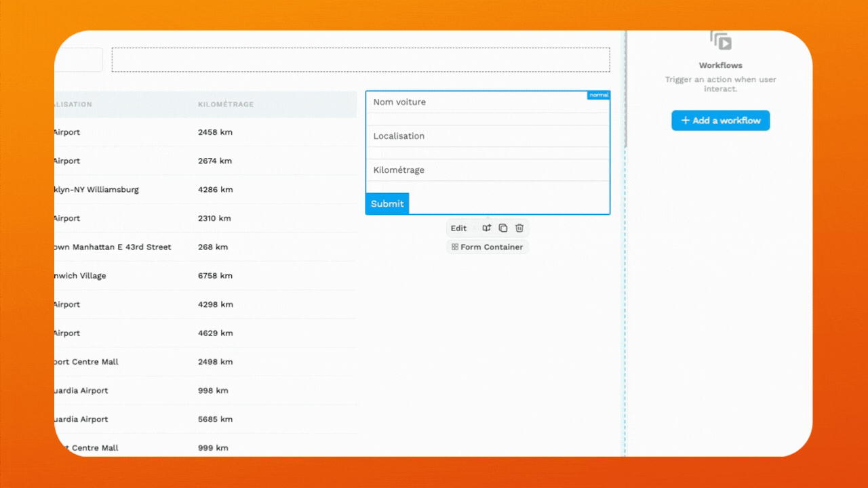Click the KILOMÉTRAGE column header
The width and height of the screenshot is (868, 488).
[x=225, y=104]
